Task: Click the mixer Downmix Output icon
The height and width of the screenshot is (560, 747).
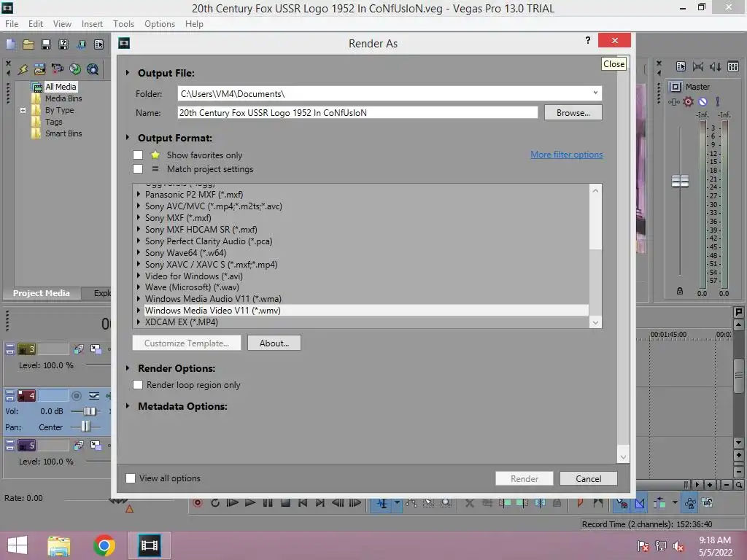Action: [x=698, y=66]
